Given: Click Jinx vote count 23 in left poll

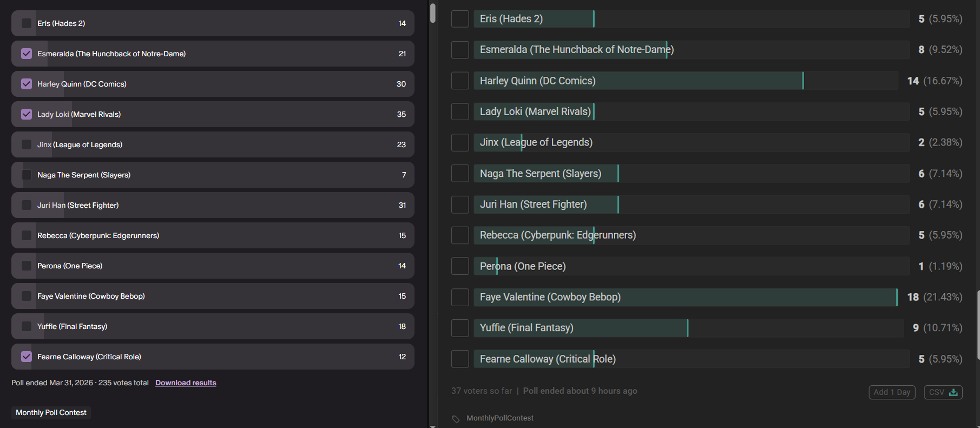Looking at the screenshot, I should coord(402,144).
